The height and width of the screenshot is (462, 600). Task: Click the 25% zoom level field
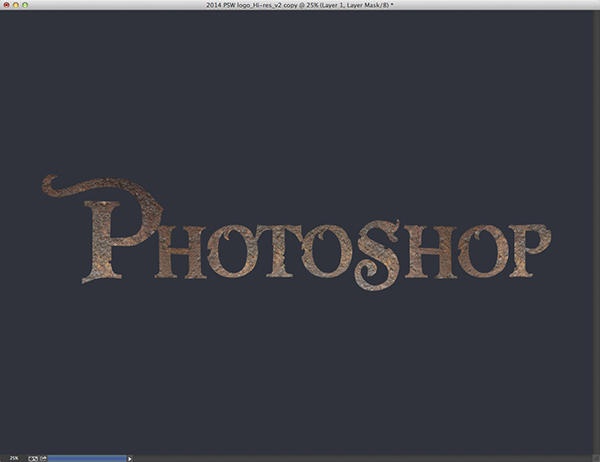pos(12,457)
